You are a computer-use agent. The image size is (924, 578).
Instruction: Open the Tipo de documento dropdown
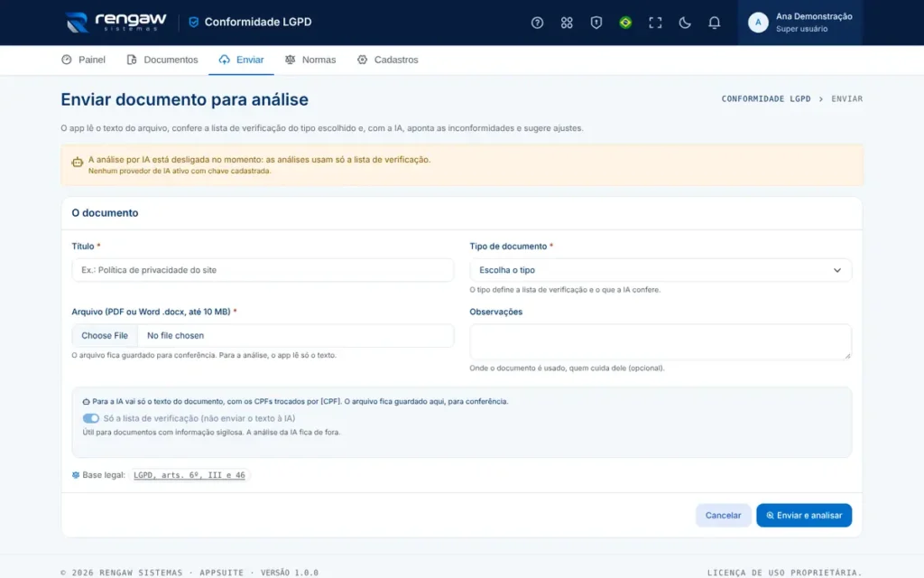[x=660, y=270]
